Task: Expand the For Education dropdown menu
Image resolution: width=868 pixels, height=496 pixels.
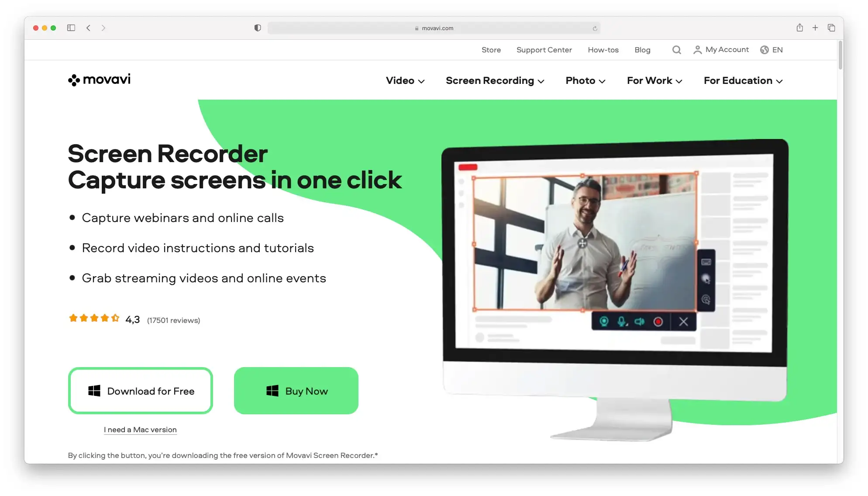Action: 743,80
